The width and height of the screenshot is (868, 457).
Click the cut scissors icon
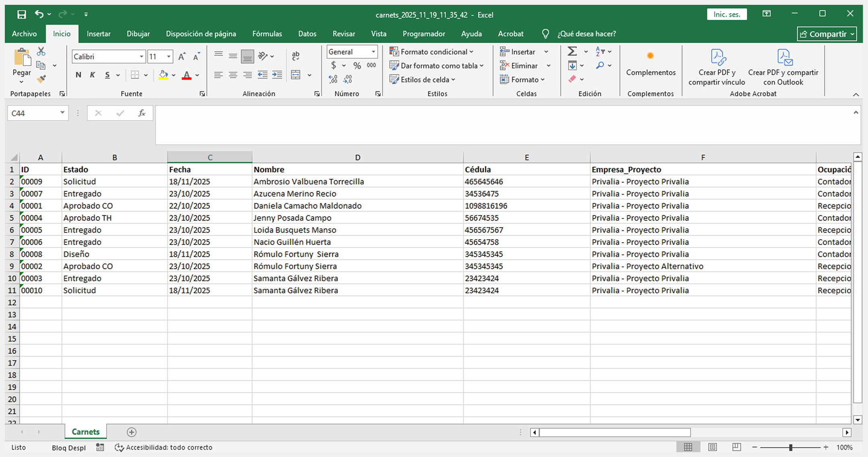click(x=41, y=51)
